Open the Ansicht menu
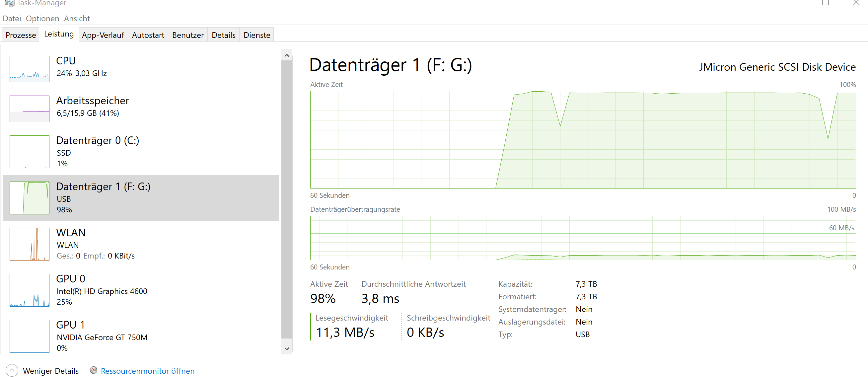Screen dimensions: 868x377 pos(77,19)
